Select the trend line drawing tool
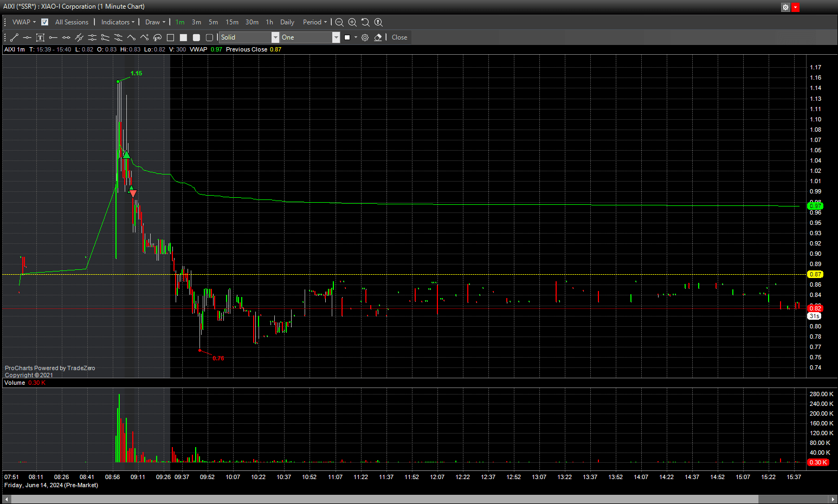Viewport: 838px width, 504px height. (x=14, y=37)
